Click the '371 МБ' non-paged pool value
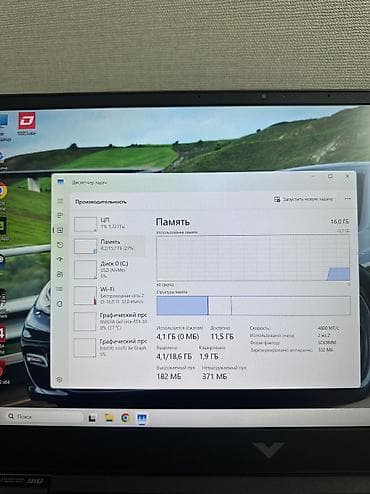This screenshot has width=370, height=494. 214,376
